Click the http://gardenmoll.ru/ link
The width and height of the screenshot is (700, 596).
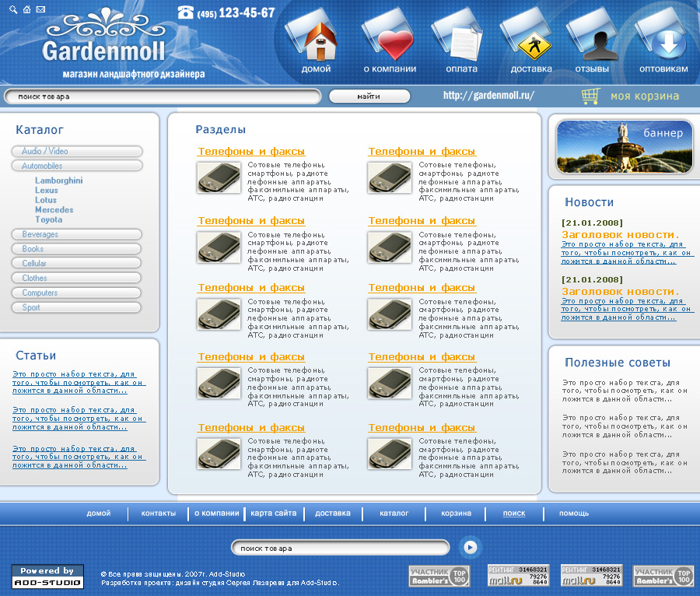[488, 96]
